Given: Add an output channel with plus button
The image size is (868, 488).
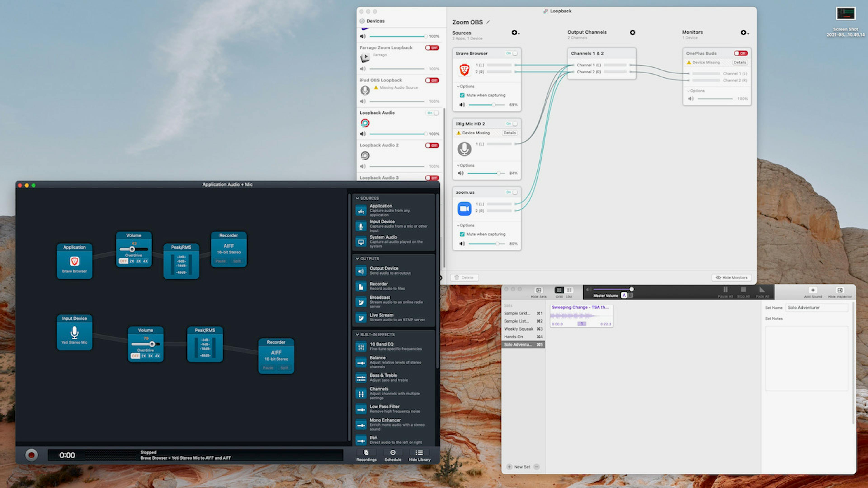Looking at the screenshot, I should 632,33.
